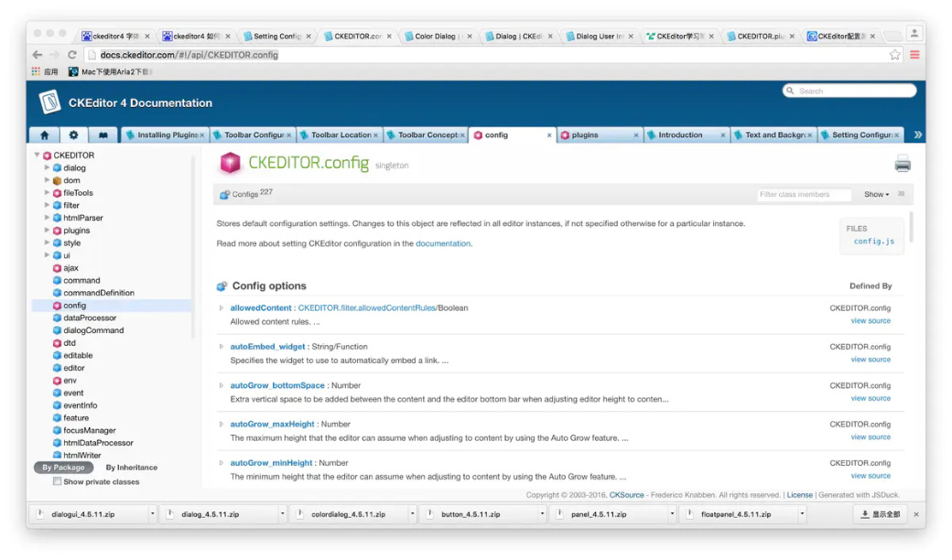Click view source for autoEmbed_widget
952x560 pixels.
point(870,360)
